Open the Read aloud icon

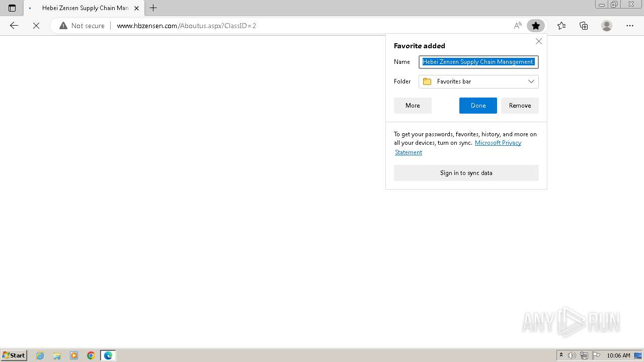(x=518, y=26)
